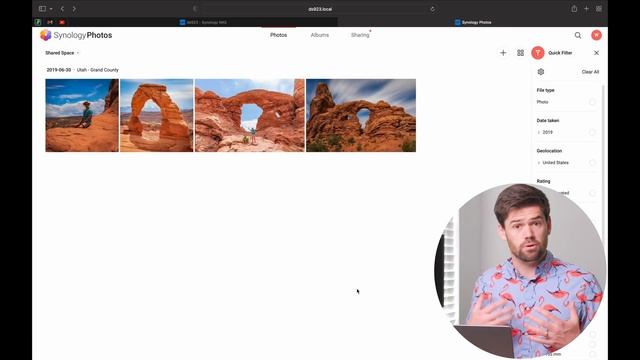The height and width of the screenshot is (360, 640).
Task: Reload page with the refresh icon
Action: tap(433, 9)
